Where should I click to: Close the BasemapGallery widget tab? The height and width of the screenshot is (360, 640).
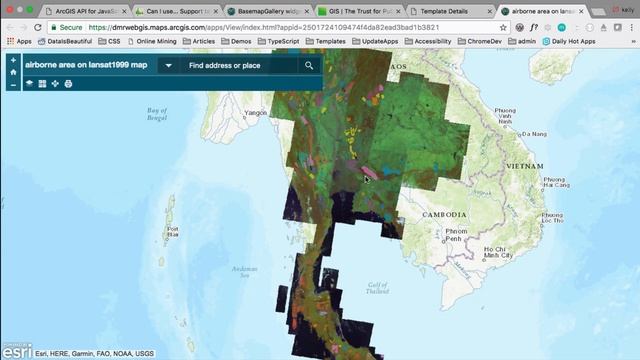(307, 11)
